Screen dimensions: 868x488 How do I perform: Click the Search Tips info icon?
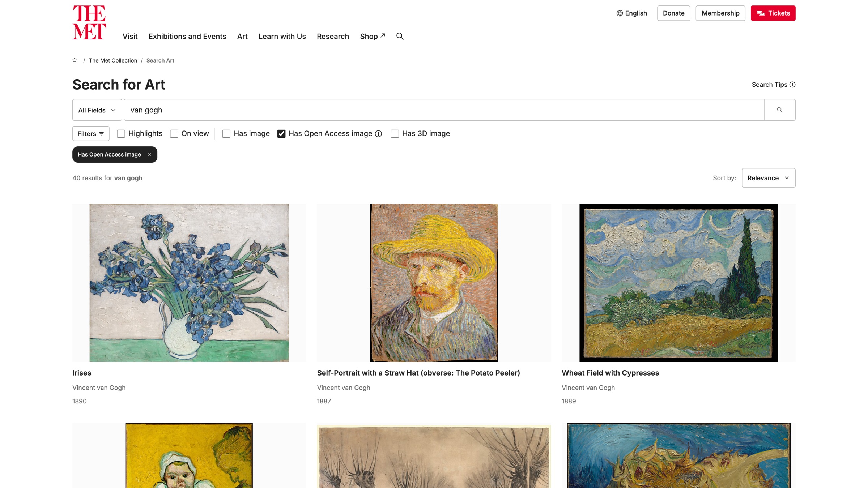792,85
